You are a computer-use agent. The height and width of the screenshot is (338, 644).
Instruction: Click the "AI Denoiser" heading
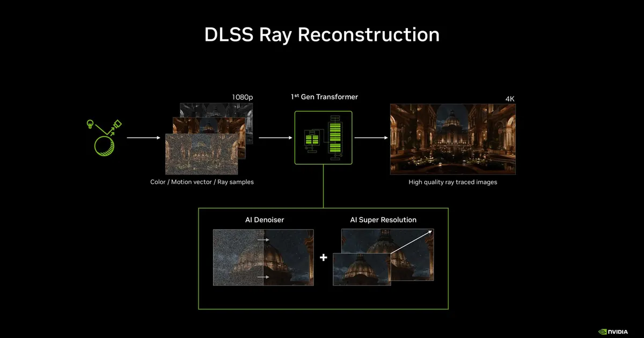tap(265, 220)
